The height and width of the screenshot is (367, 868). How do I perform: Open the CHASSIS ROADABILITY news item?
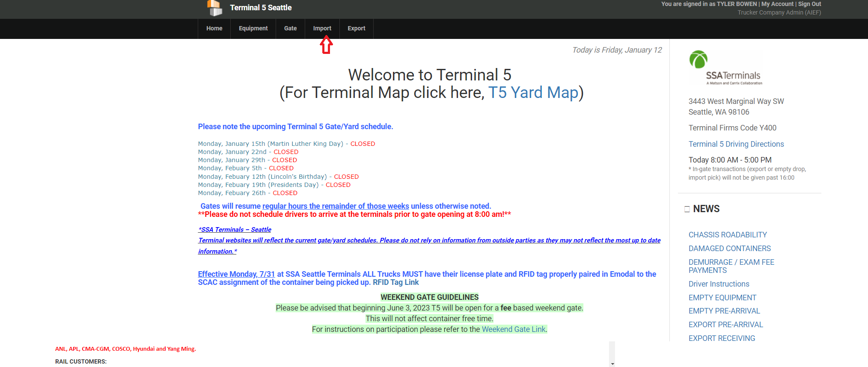click(x=728, y=235)
